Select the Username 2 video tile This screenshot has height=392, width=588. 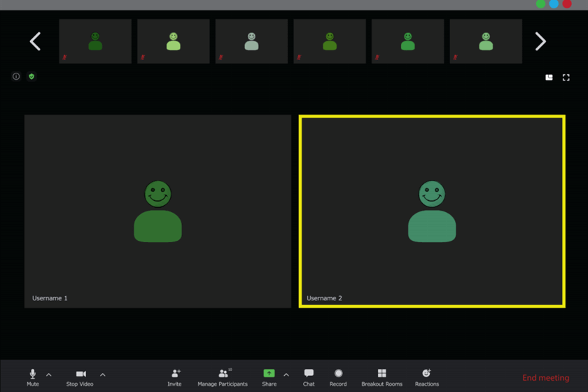coord(432,211)
